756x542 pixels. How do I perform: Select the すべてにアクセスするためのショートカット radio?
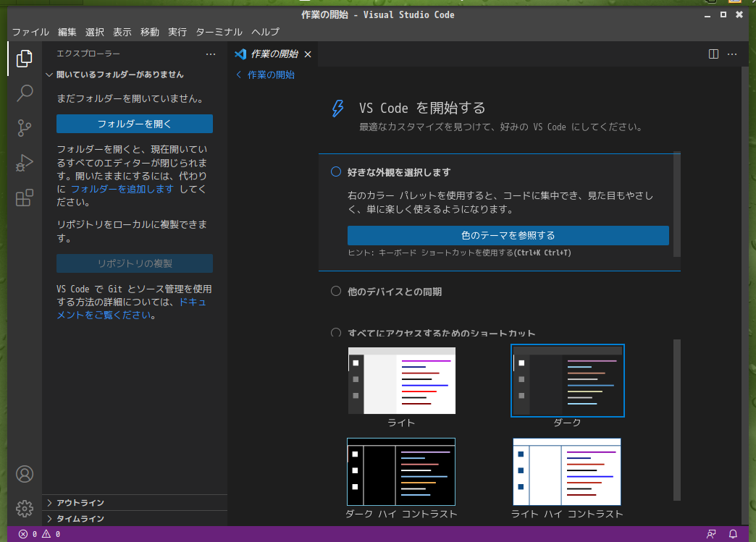pos(336,332)
